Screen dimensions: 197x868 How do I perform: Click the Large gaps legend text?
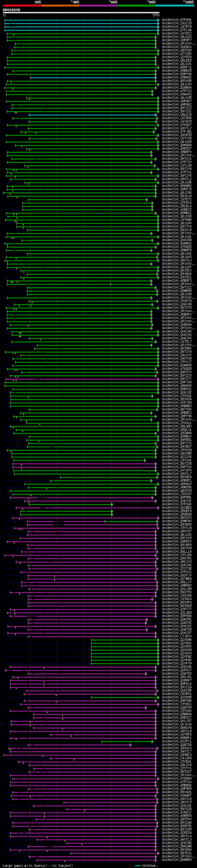pyautogui.click(x=38, y=865)
